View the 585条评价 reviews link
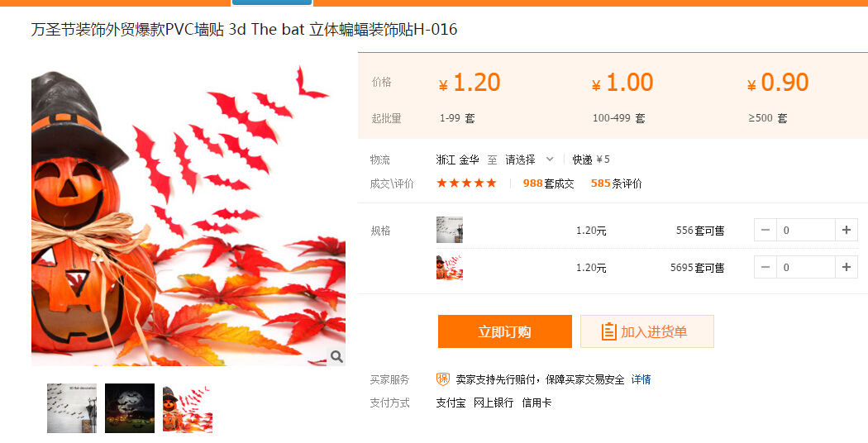868x443 pixels. pyautogui.click(x=616, y=183)
